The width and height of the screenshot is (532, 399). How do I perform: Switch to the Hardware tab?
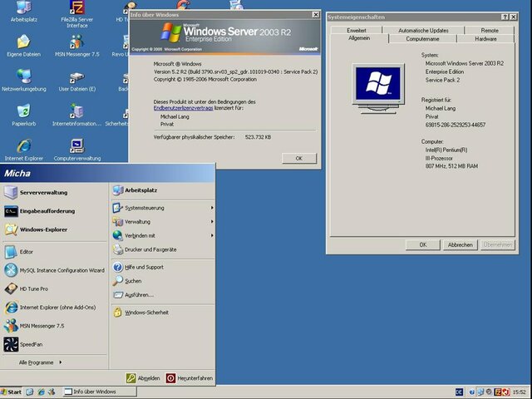[x=485, y=39]
